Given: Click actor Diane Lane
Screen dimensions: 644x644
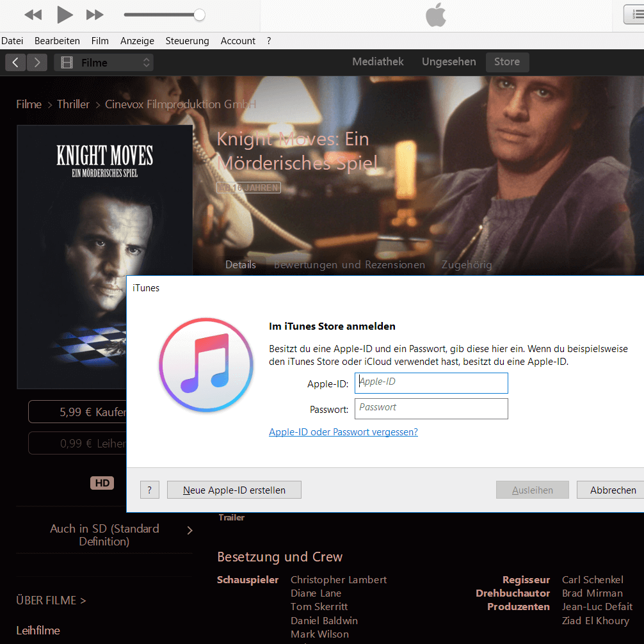Looking at the screenshot, I should click(316, 593).
